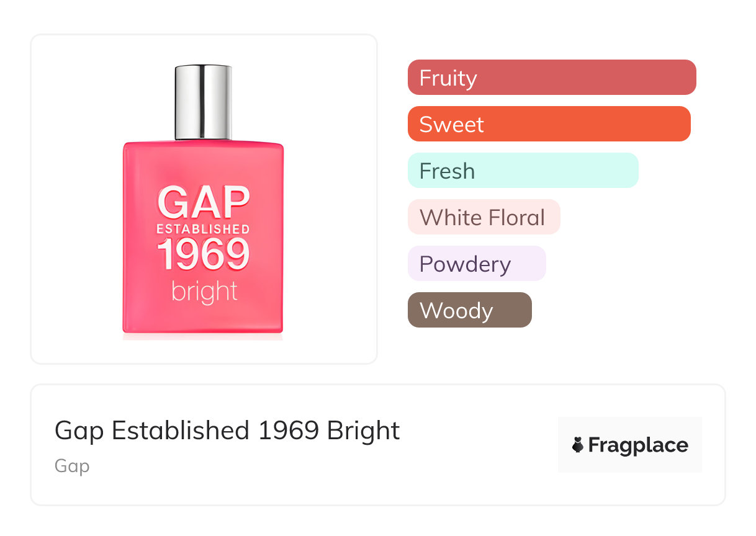Select the Powdery accord bar
The width and height of the screenshot is (756, 536).
[477, 264]
